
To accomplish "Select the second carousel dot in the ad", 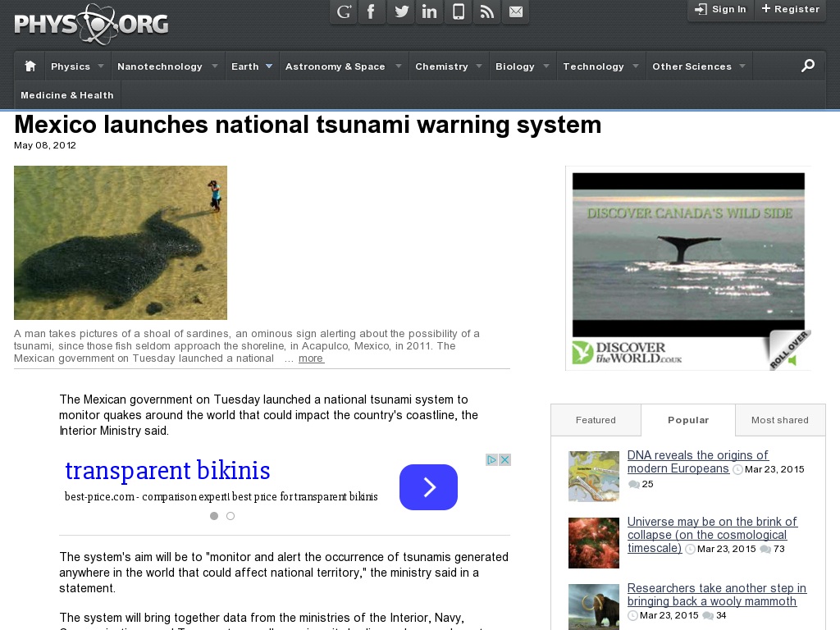I will (231, 516).
